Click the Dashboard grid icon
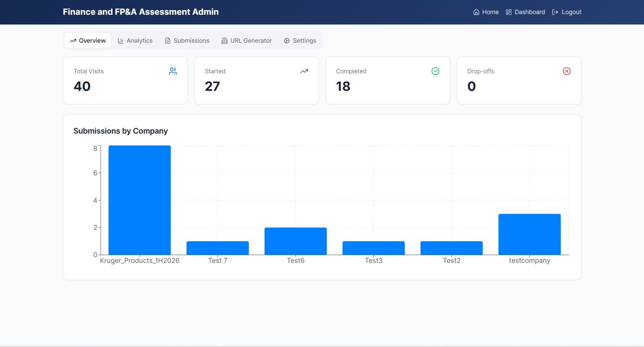The height and width of the screenshot is (347, 644). tap(508, 12)
